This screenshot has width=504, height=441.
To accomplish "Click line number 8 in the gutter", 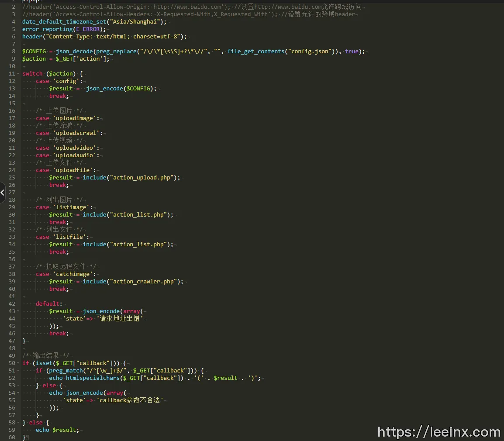I will pos(13,52).
